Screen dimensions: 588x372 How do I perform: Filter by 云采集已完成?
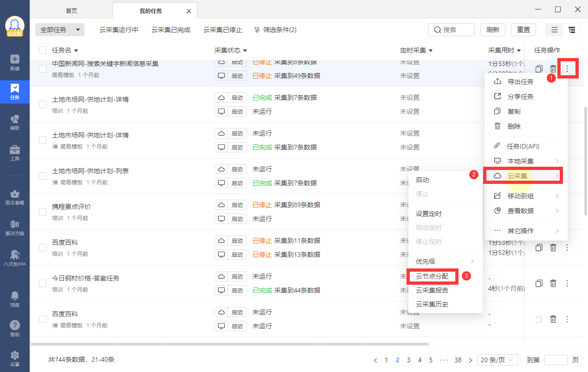[171, 30]
